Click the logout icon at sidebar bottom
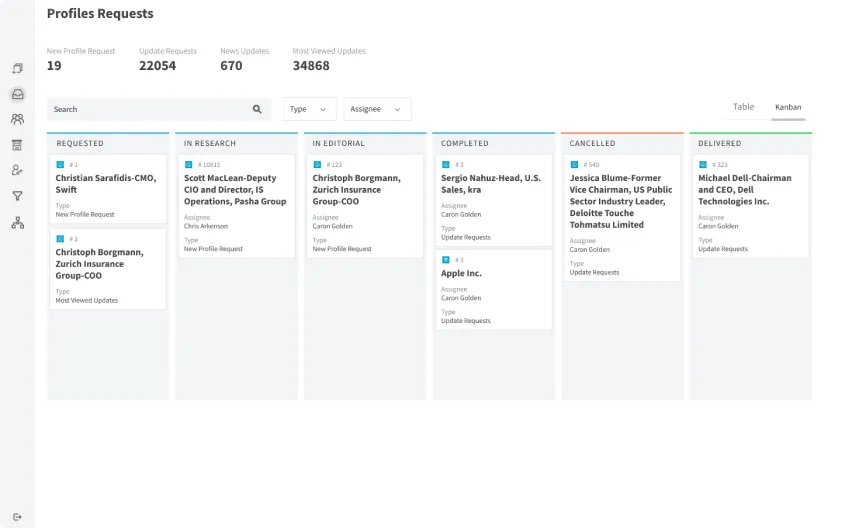 tap(17, 517)
